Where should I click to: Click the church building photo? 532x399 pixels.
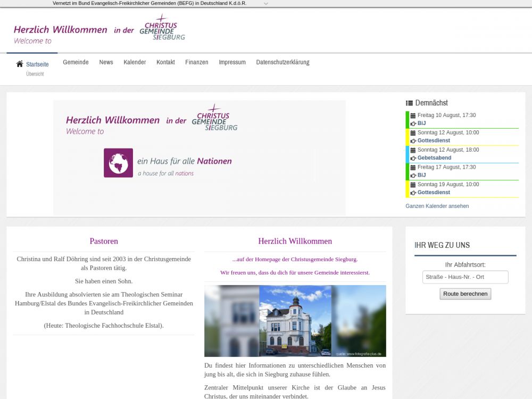pyautogui.click(x=295, y=321)
